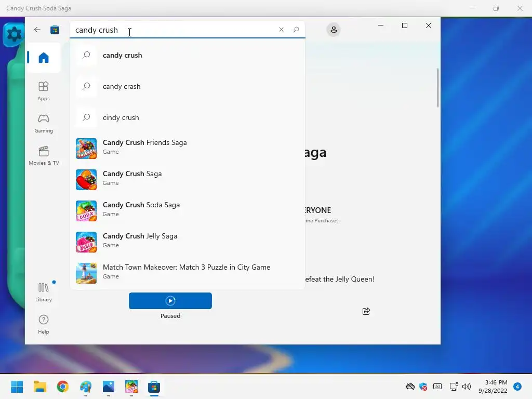Open notifications badge showing 4
Image resolution: width=532 pixels, height=399 pixels.
[x=517, y=387]
